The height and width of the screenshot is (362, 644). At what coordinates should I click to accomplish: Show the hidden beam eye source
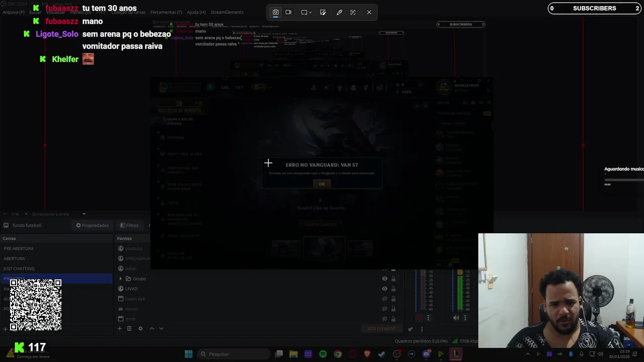click(384, 299)
